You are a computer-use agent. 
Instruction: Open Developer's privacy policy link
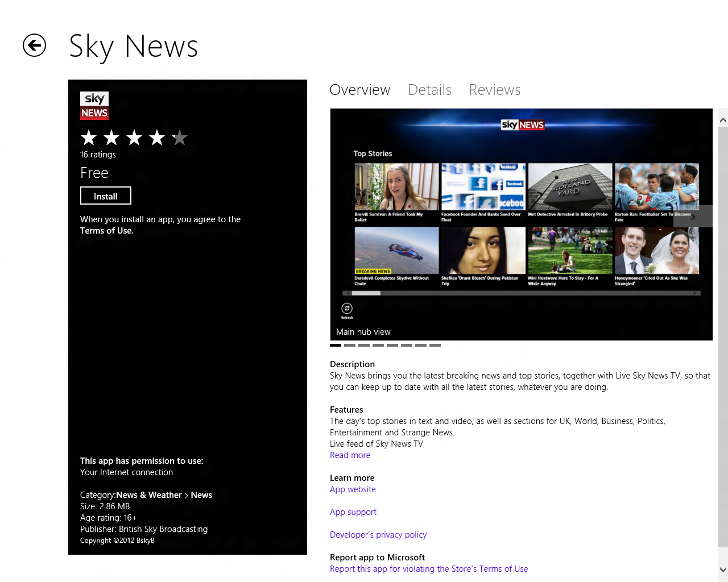[378, 535]
